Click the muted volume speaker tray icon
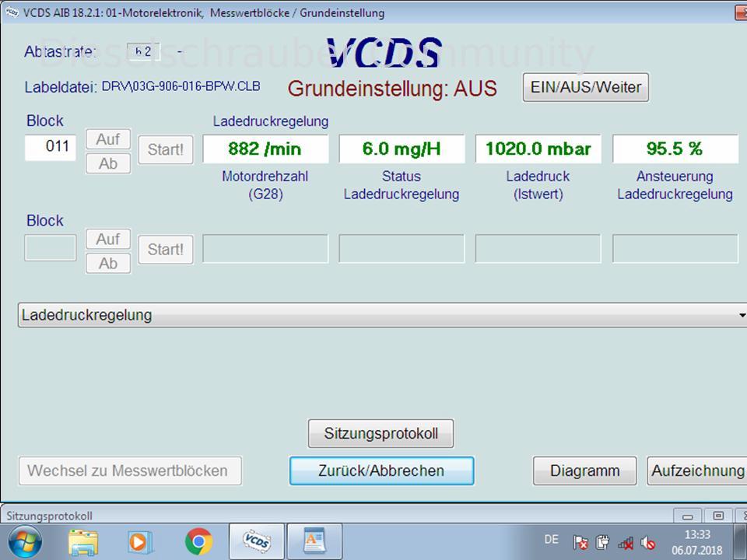Viewport: 747px width, 560px height. 648,542
